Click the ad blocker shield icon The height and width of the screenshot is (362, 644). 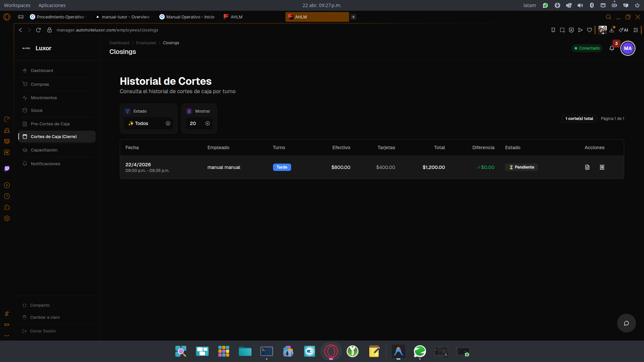click(571, 30)
